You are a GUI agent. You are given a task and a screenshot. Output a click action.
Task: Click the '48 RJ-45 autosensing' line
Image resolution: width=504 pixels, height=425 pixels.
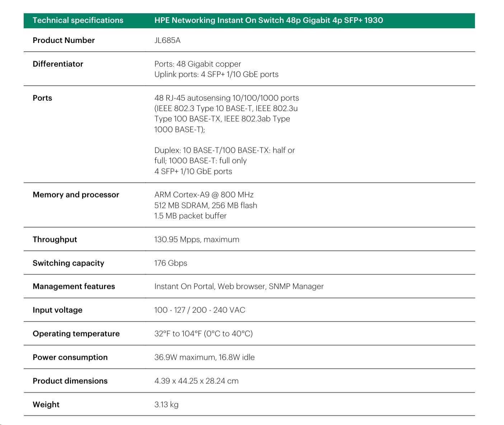pos(226,98)
